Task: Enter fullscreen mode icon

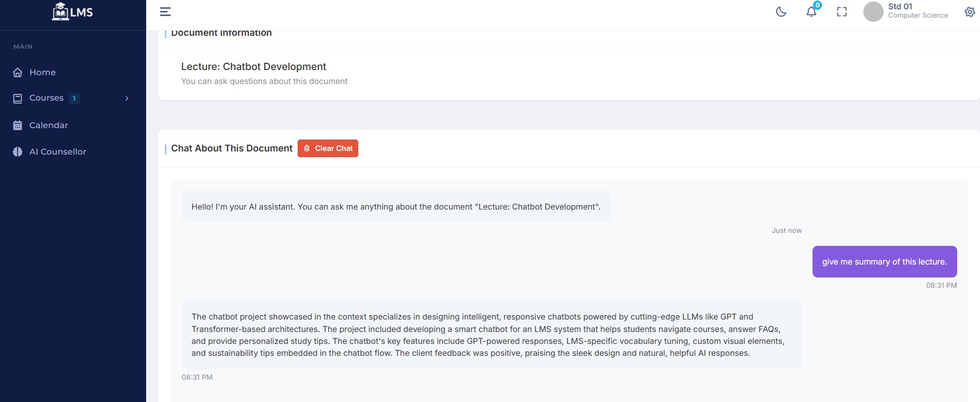Action: (842, 12)
